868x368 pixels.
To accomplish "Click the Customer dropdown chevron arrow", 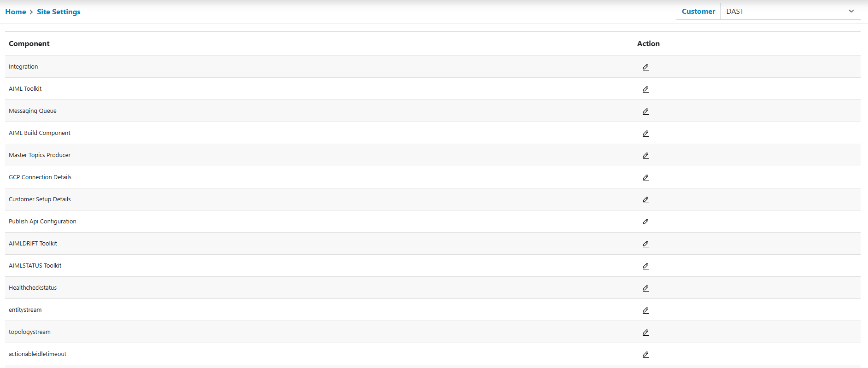I will pyautogui.click(x=851, y=12).
